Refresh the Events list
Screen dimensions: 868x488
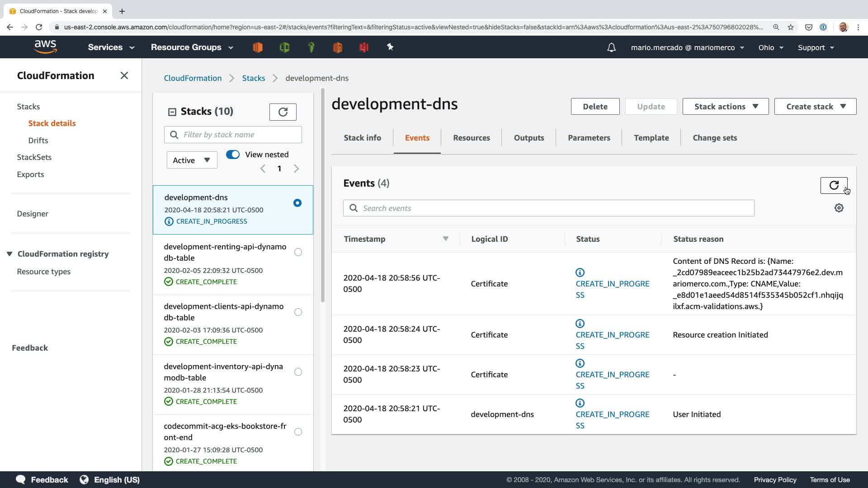point(834,185)
